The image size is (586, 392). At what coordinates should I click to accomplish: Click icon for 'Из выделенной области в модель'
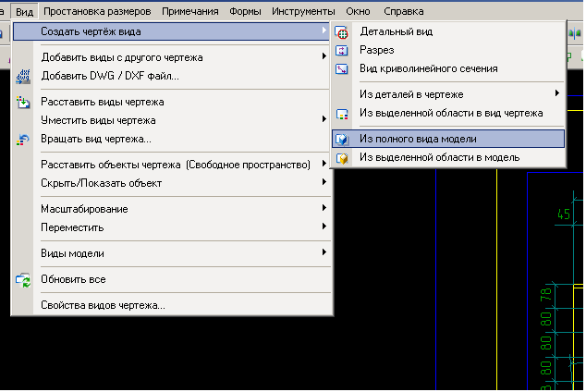pyautogui.click(x=342, y=158)
